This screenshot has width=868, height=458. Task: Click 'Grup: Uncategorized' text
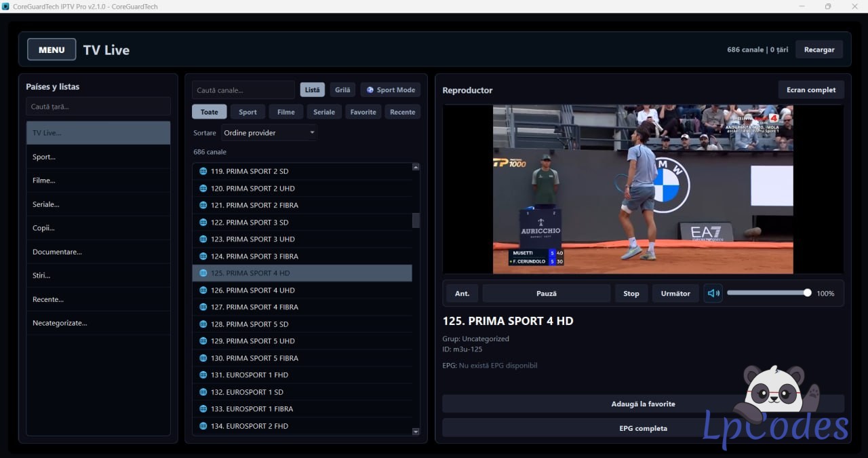(475, 339)
